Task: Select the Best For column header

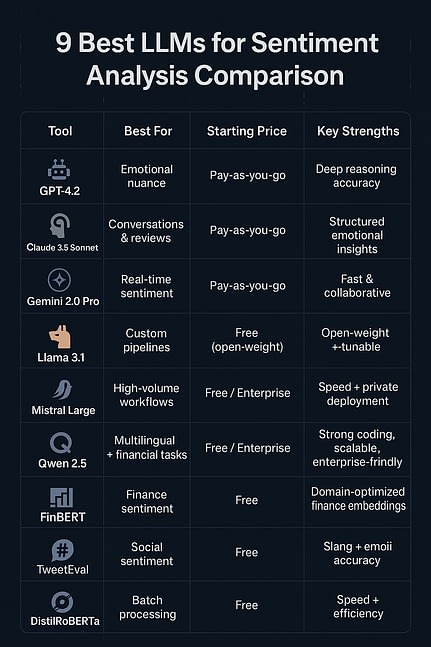Action: [x=148, y=131]
